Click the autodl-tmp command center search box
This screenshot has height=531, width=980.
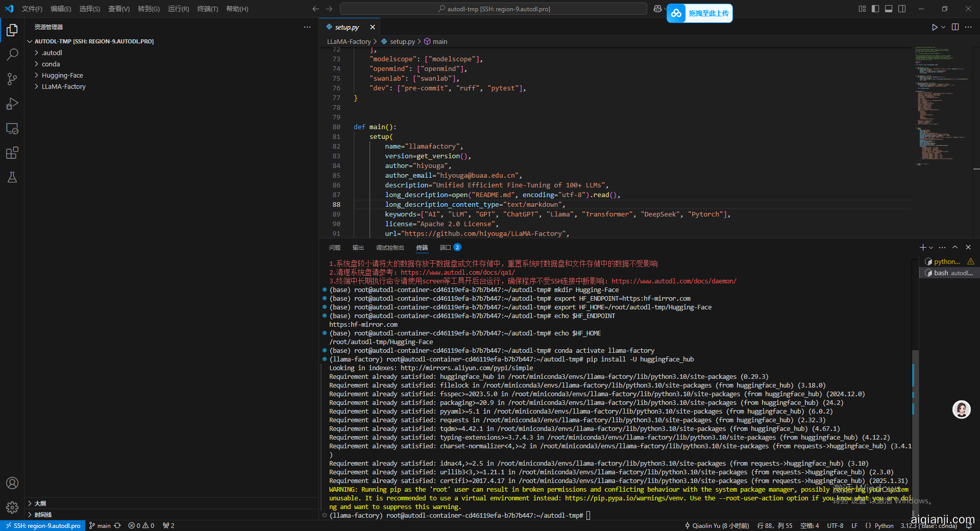point(493,9)
